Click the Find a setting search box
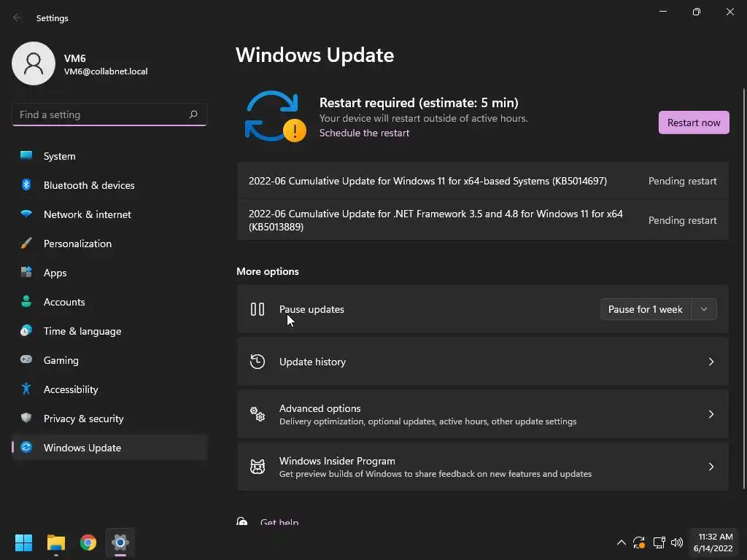Screen dimensions: 747x560 click(x=101, y=114)
